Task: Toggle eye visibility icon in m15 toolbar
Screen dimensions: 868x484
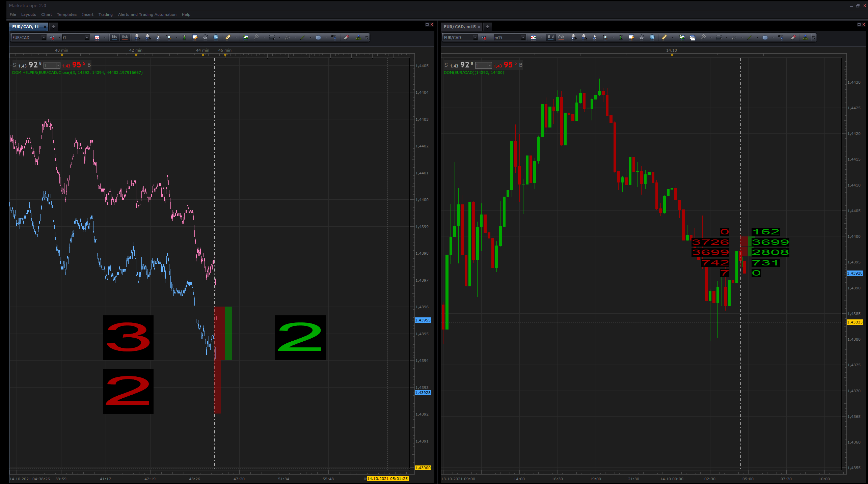Action: point(642,37)
